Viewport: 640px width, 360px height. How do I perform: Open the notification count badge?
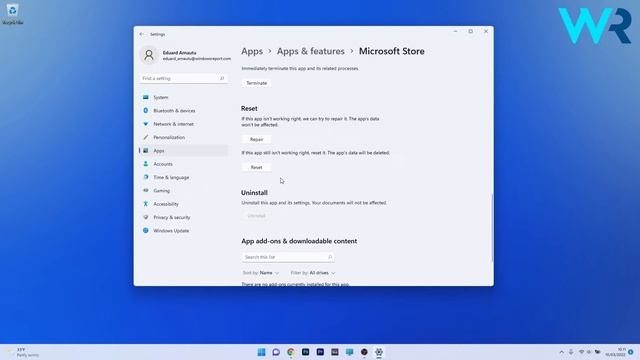631,352
